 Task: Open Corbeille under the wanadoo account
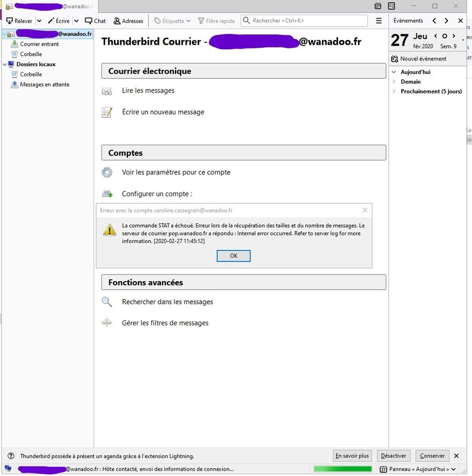pos(31,54)
